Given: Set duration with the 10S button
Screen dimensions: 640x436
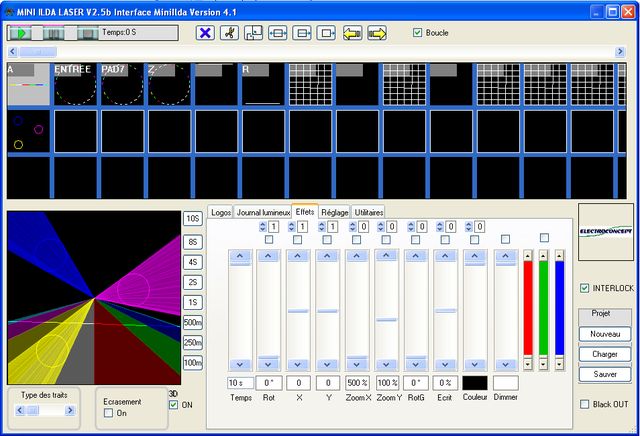Looking at the screenshot, I should 193,219.
